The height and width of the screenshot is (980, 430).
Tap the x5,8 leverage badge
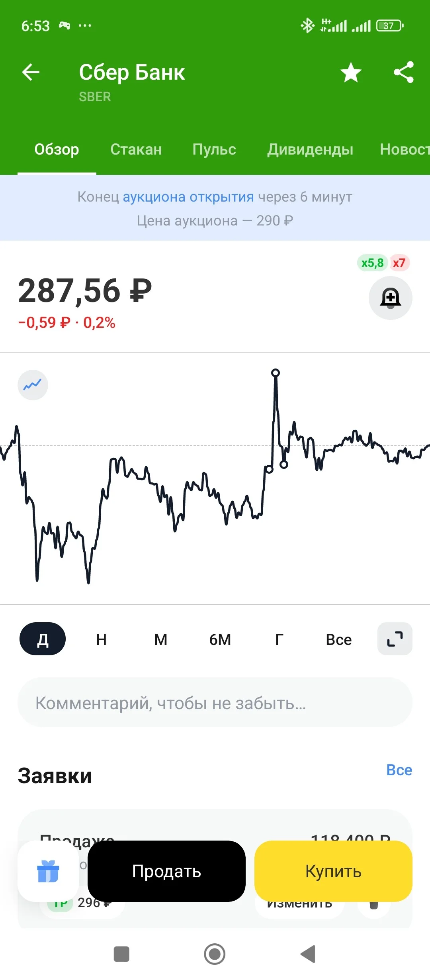point(372,263)
